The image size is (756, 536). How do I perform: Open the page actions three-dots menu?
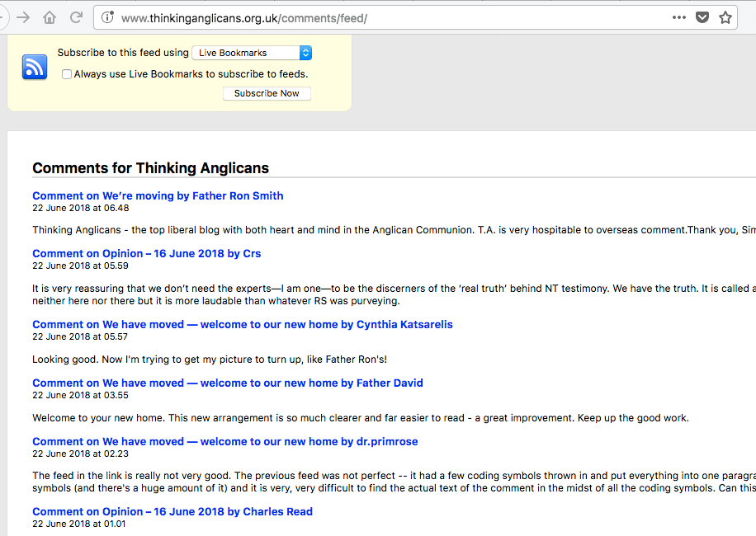679,18
